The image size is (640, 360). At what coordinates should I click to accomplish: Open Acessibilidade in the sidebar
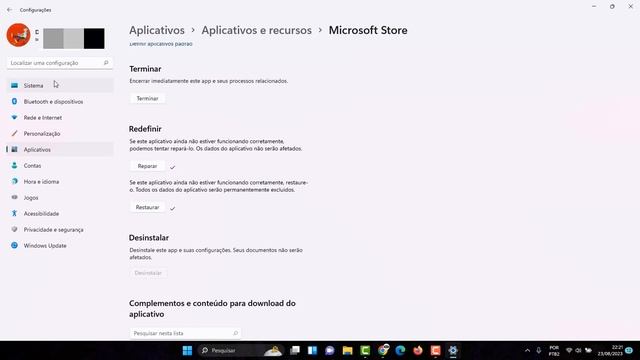tap(60, 213)
